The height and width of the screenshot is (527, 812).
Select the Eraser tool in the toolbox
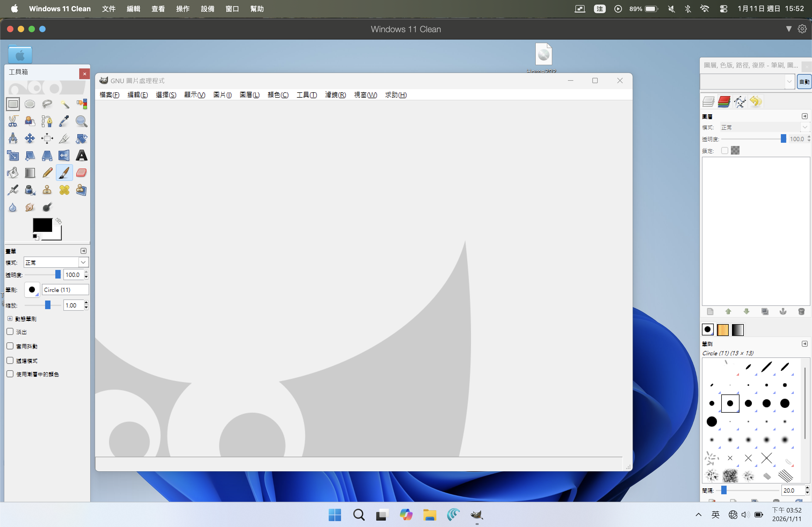point(81,173)
